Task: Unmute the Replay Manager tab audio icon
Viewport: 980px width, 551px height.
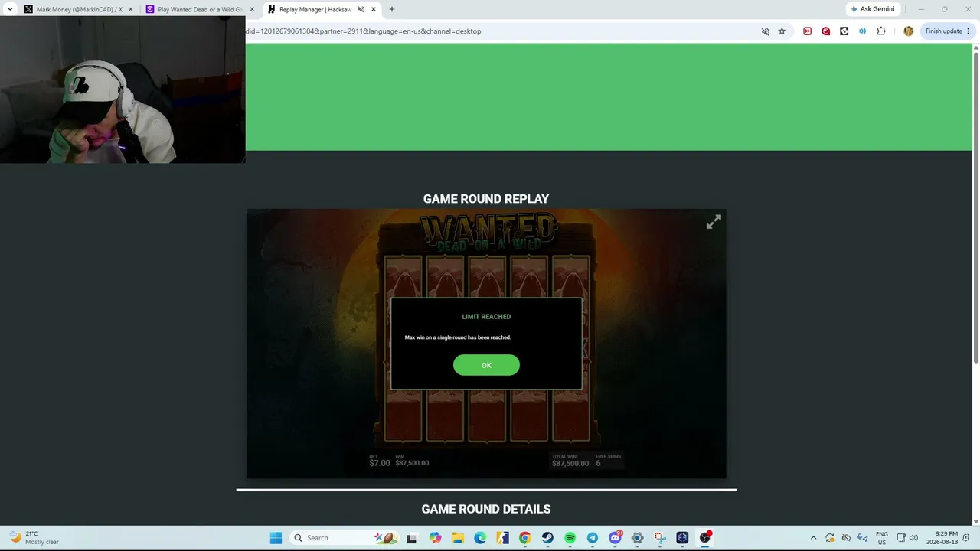Action: click(x=361, y=9)
